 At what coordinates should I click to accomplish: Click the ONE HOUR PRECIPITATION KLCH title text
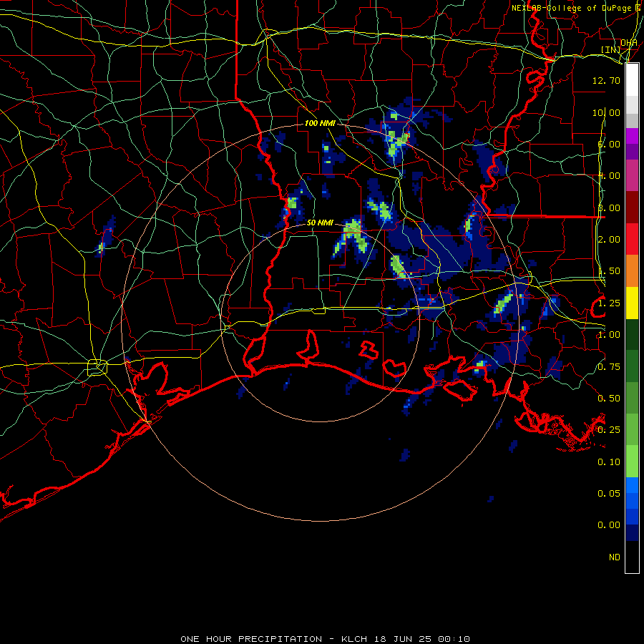[x=325, y=639]
